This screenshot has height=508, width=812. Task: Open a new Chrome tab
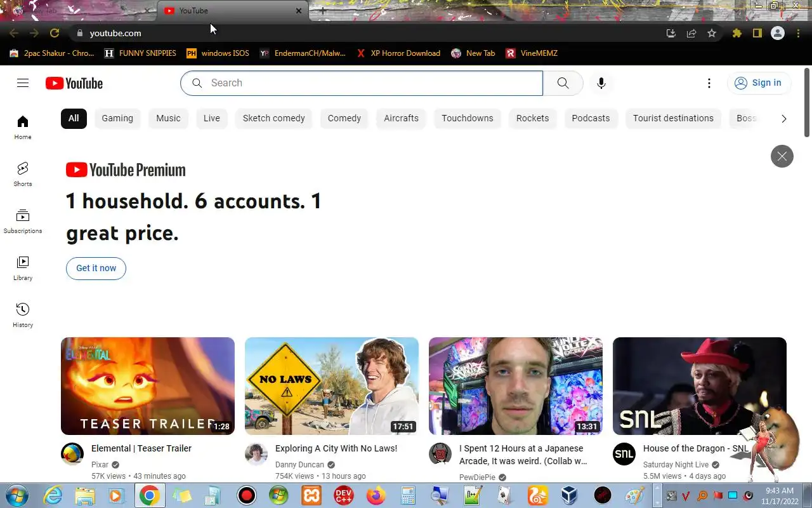323,11
